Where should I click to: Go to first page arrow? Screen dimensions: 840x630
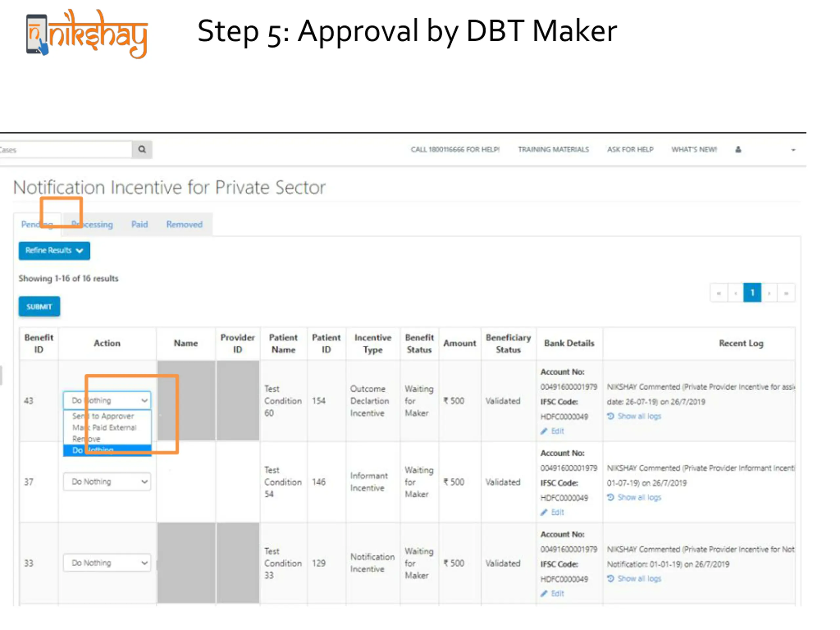click(x=719, y=293)
